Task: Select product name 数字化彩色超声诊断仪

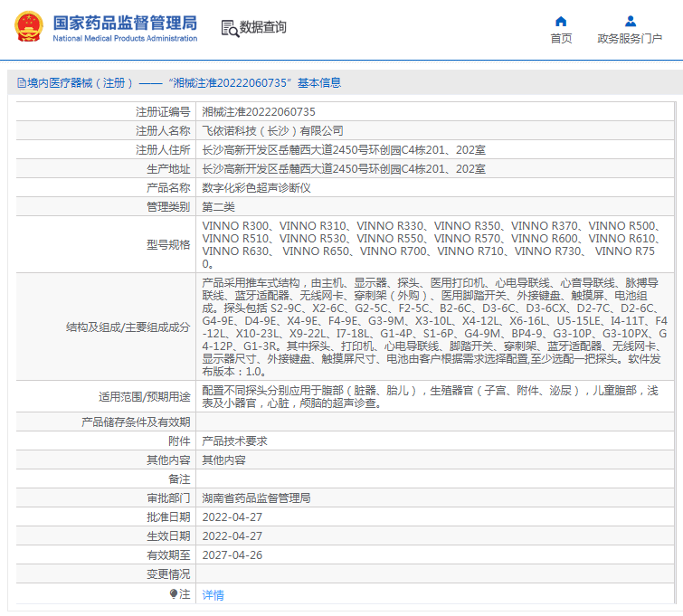Action: click(x=257, y=188)
